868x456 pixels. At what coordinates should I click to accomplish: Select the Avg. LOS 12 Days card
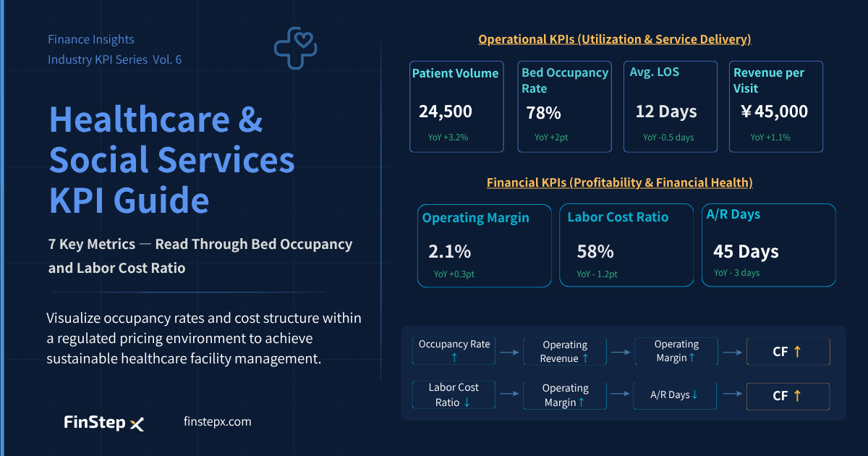tap(671, 106)
